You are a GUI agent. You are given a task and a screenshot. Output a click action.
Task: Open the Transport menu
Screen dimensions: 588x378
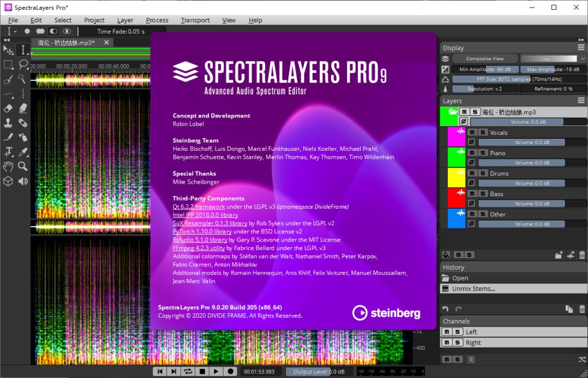(195, 20)
